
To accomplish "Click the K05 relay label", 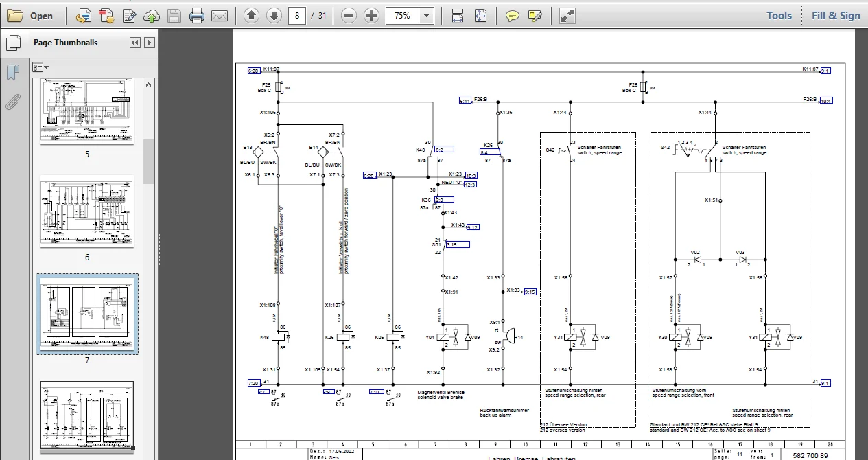I will click(379, 337).
